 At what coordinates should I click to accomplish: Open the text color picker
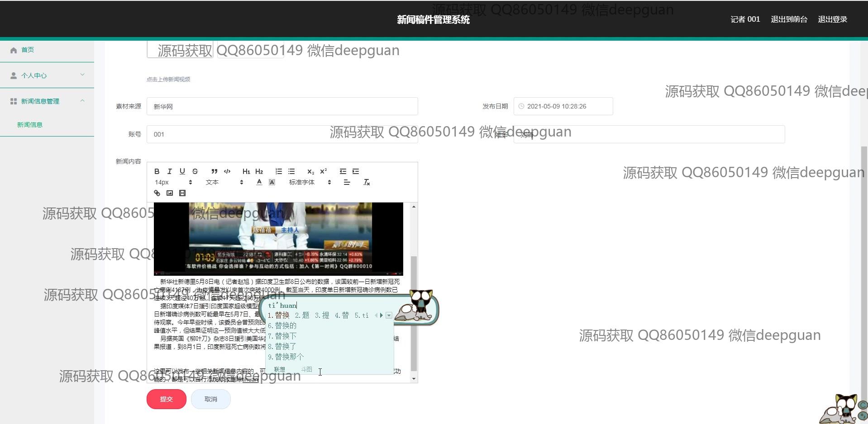pos(259,182)
